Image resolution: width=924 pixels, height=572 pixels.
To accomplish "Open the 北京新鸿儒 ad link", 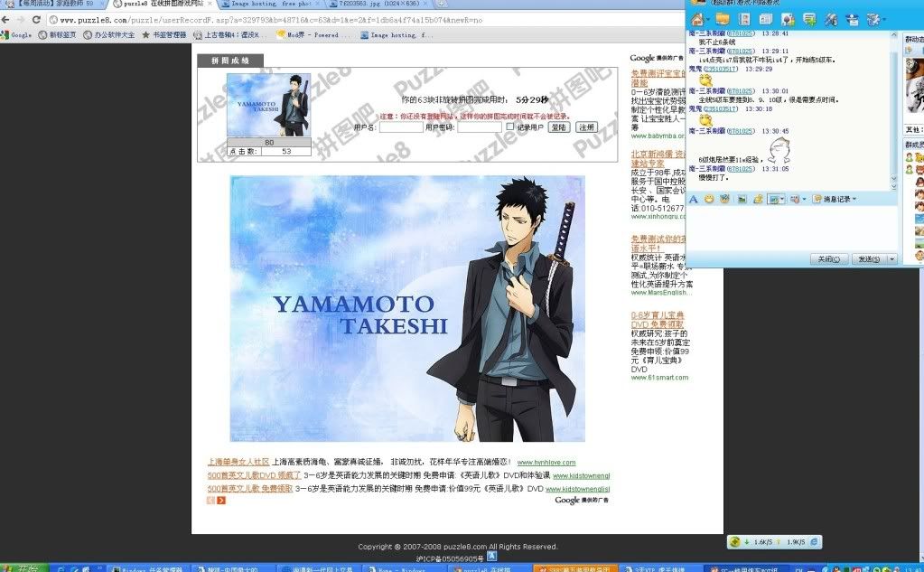I will [x=658, y=159].
